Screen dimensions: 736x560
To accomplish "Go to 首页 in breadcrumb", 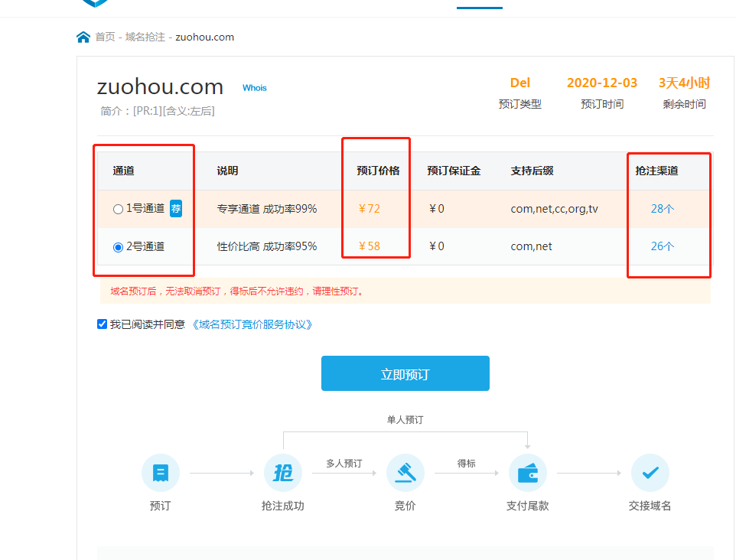I will (105, 37).
